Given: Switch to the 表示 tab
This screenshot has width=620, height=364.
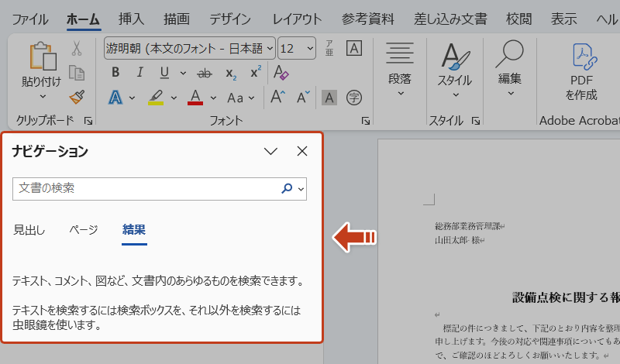Looking at the screenshot, I should pos(564,19).
